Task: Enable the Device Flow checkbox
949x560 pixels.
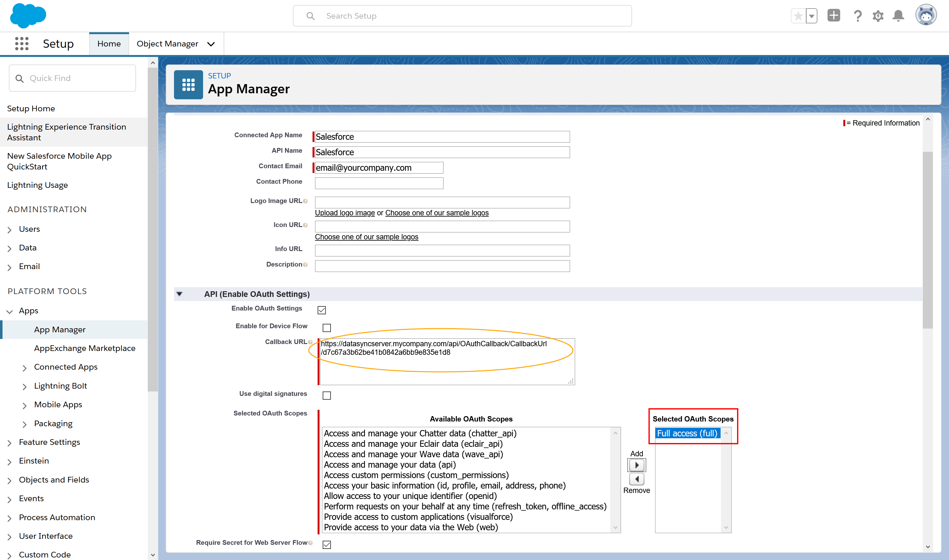Action: point(326,328)
